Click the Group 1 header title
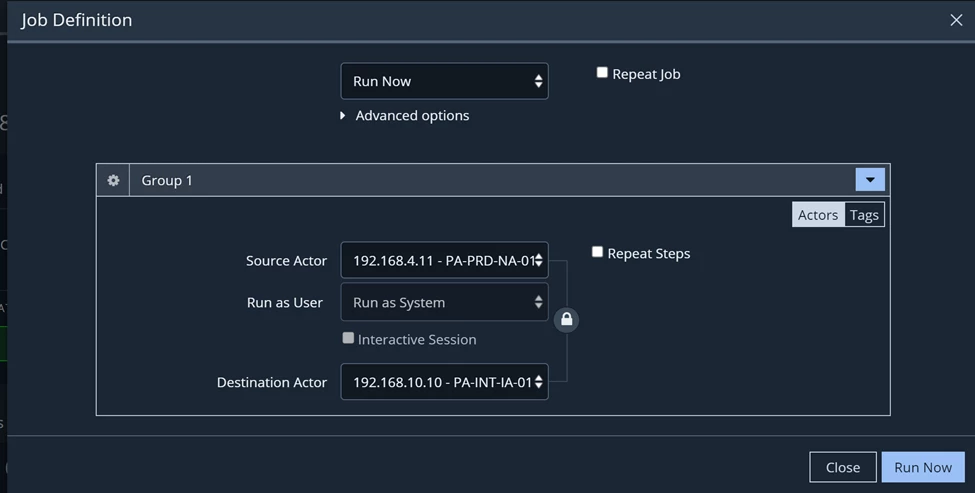Viewport: 975px width, 493px height. [x=167, y=180]
